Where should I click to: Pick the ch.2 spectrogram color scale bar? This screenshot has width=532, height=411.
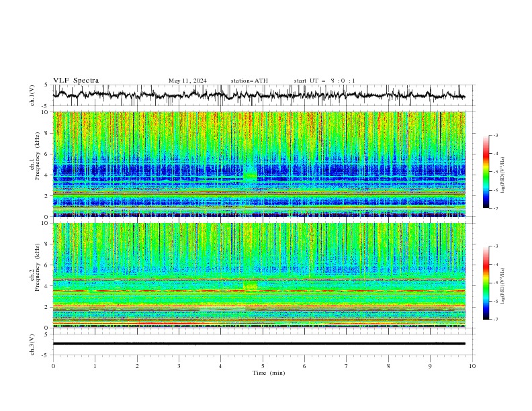point(486,283)
